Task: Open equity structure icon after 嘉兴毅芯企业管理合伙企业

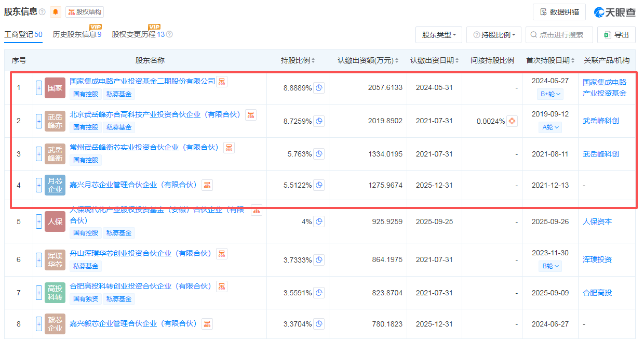Action: point(207,324)
